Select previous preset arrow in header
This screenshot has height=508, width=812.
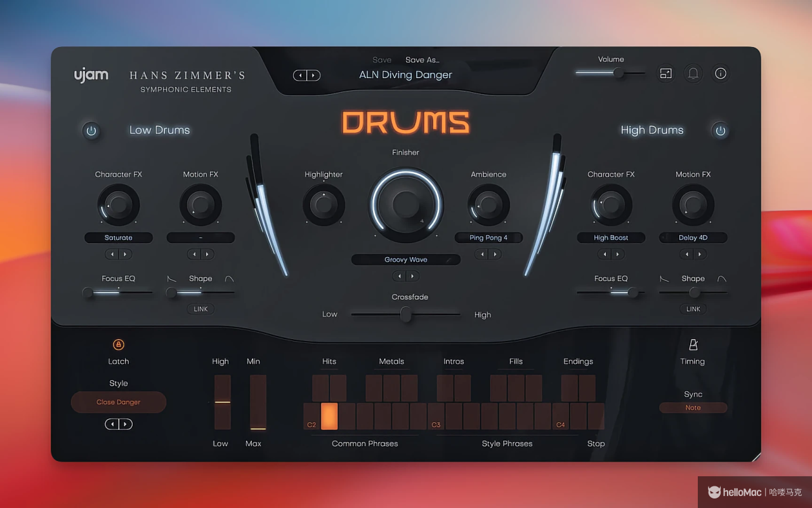(x=300, y=76)
